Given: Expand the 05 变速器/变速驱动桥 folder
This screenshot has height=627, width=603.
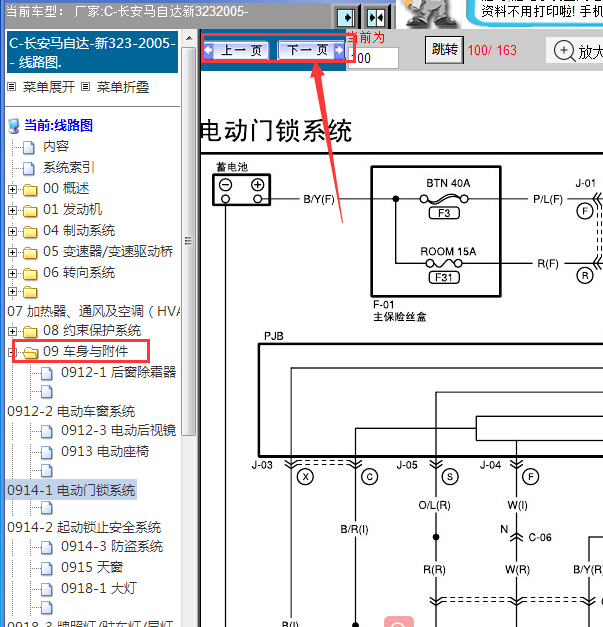Looking at the screenshot, I should tap(12, 252).
